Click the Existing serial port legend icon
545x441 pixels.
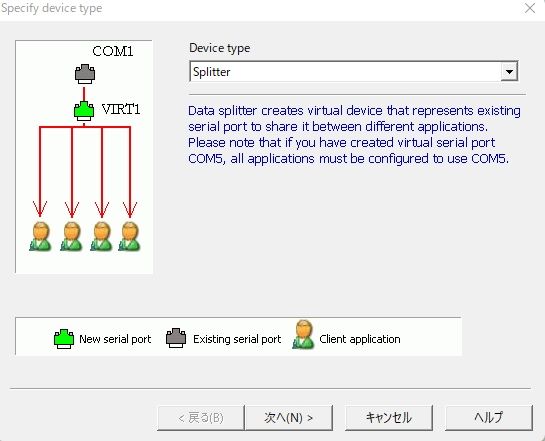pyautogui.click(x=176, y=338)
